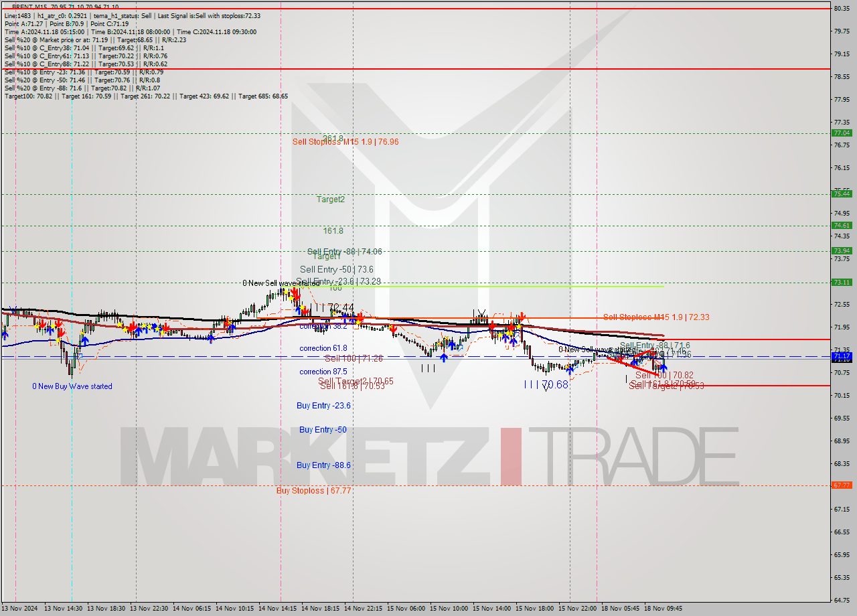Click the '15 Nov 22:00' time axis label
This screenshot has width=857, height=616.
[578, 609]
